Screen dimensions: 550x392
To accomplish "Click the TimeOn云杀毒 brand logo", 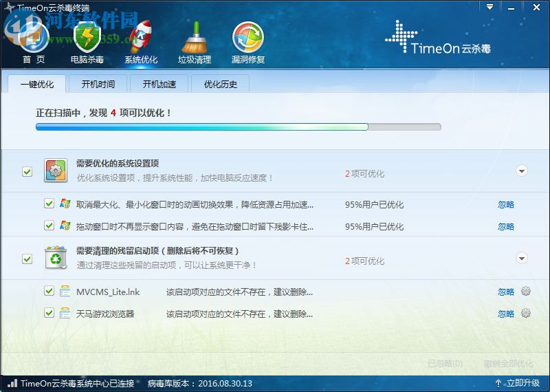I will click(x=438, y=37).
